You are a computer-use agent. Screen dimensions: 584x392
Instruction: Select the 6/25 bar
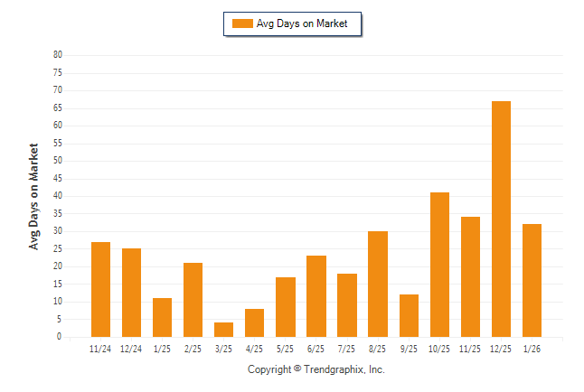[x=316, y=296]
